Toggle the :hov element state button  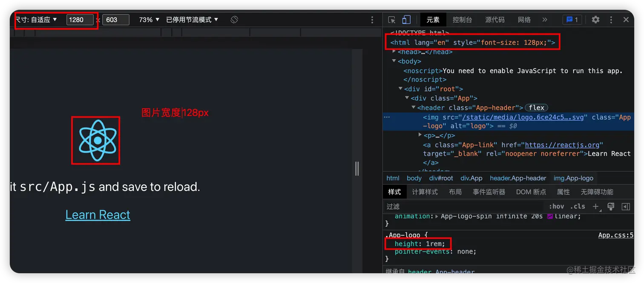point(556,206)
